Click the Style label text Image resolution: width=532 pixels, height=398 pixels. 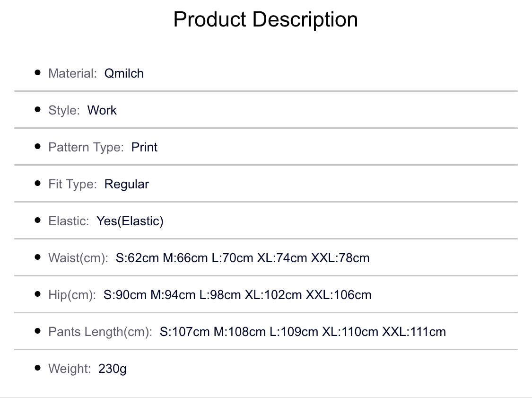64,110
